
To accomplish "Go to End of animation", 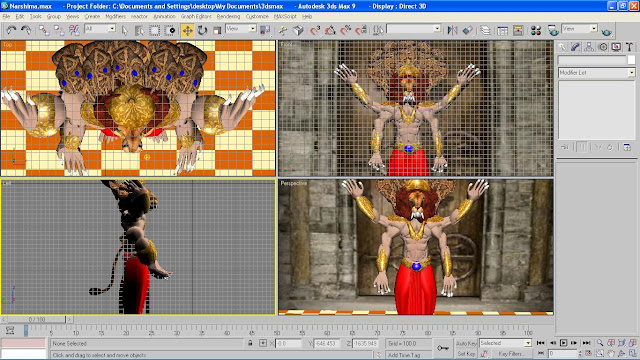I will [587, 343].
